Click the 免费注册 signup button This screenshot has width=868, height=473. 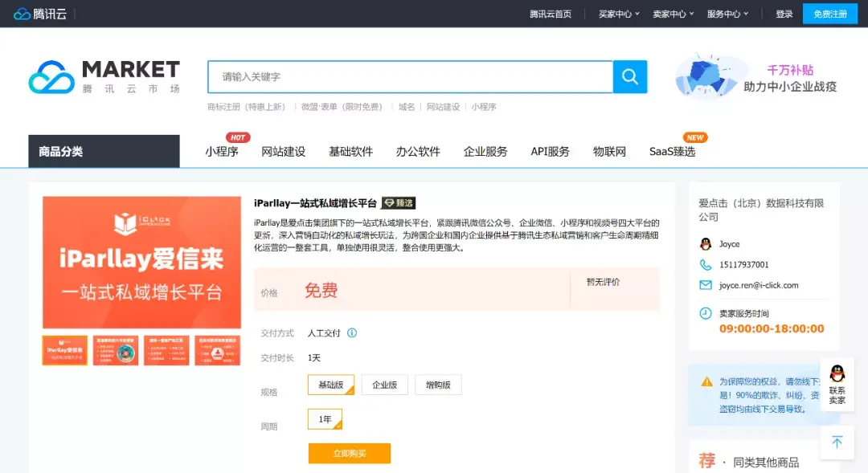point(829,13)
